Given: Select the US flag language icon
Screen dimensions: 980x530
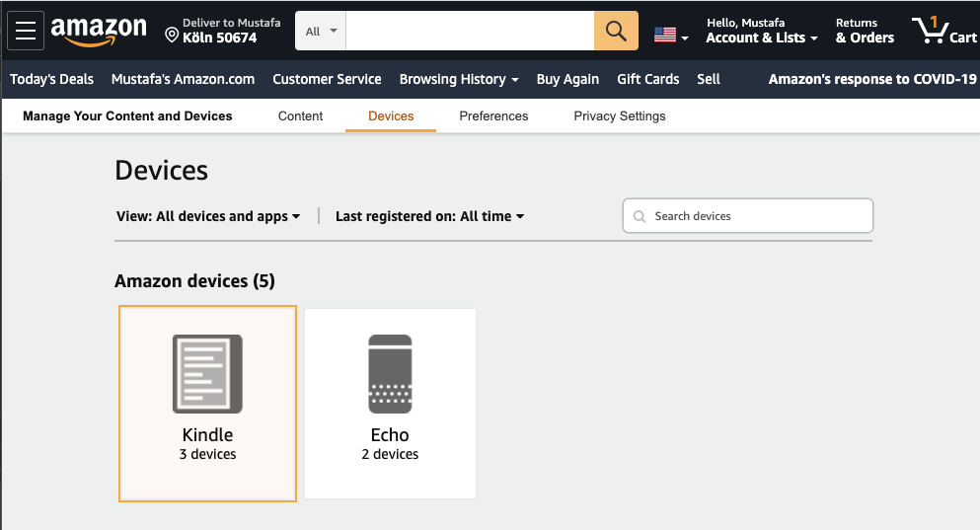Looking at the screenshot, I should (665, 35).
